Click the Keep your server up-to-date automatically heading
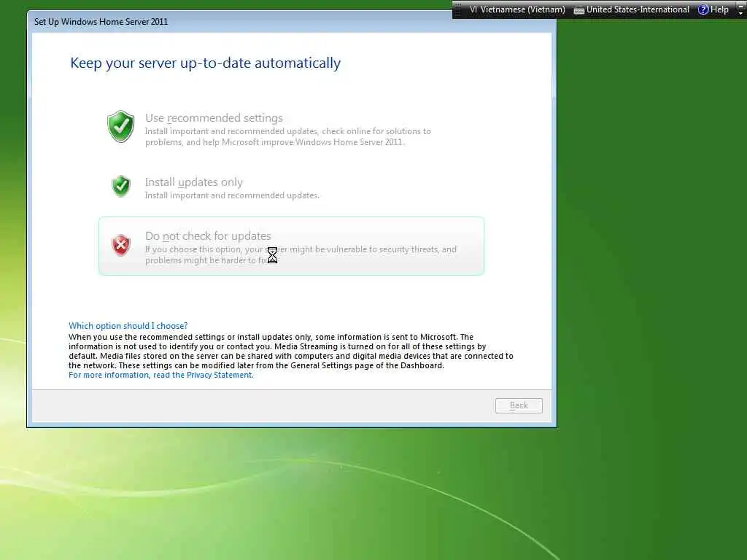This screenshot has height=560, width=747. (x=205, y=63)
